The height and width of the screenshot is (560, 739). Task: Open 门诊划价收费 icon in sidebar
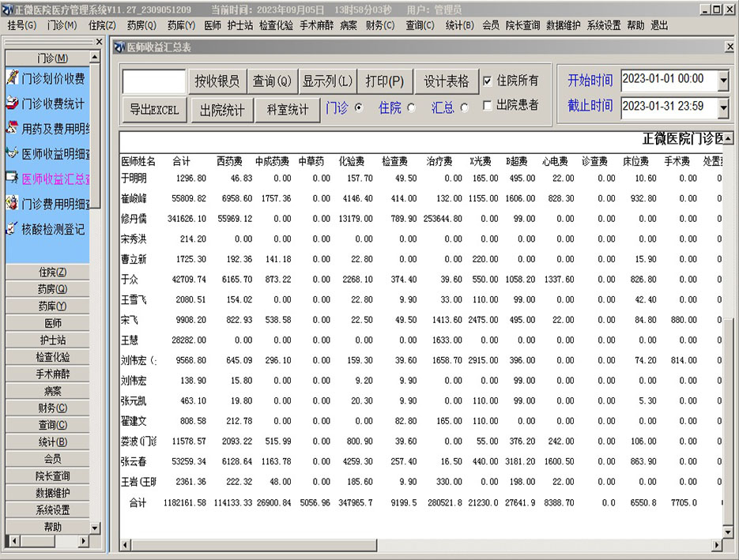coord(12,78)
